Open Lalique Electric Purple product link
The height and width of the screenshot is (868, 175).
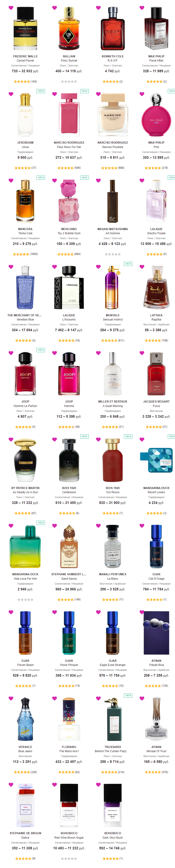pos(156,233)
